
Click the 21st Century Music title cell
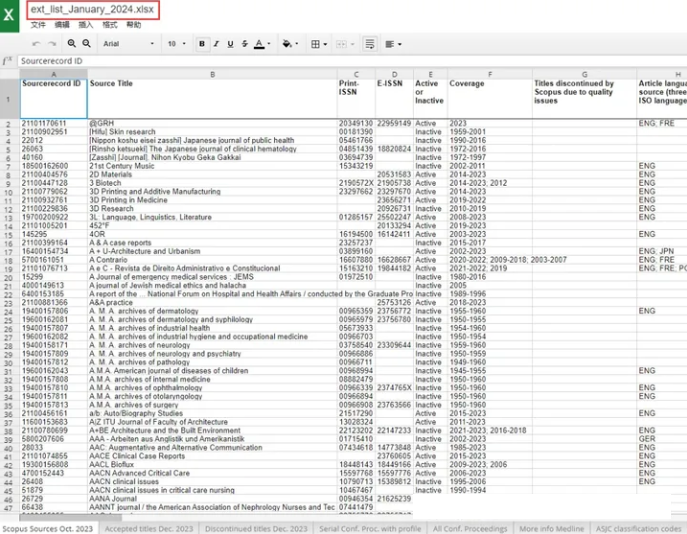pos(212,166)
